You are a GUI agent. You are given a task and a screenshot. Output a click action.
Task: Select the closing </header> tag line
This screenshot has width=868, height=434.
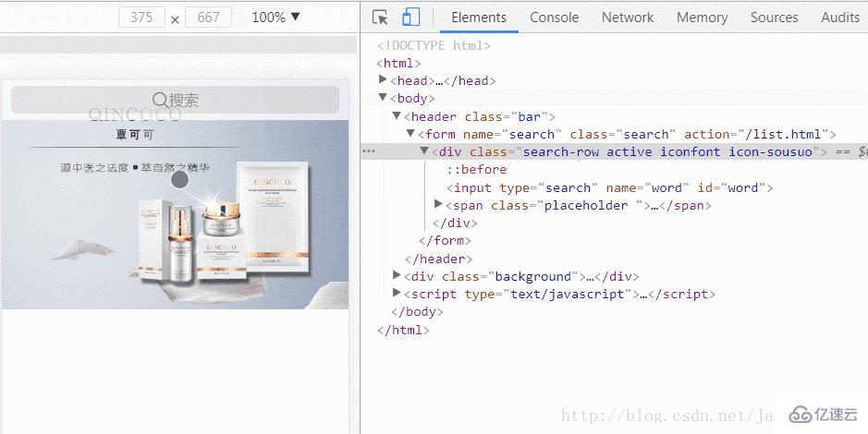pos(439,259)
